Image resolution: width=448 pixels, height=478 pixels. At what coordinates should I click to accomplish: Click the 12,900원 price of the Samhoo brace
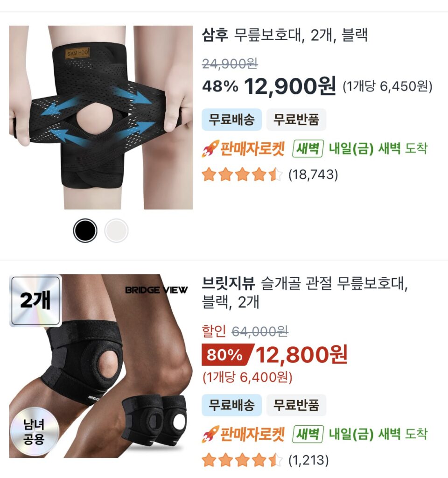coord(290,86)
